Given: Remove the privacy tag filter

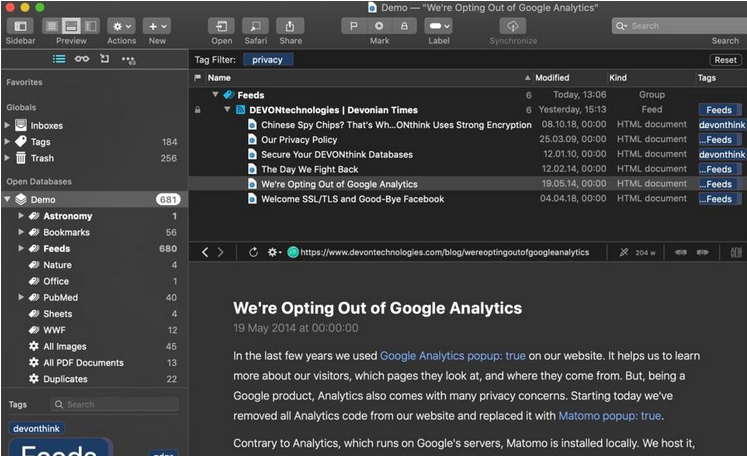Looking at the screenshot, I should (x=268, y=60).
